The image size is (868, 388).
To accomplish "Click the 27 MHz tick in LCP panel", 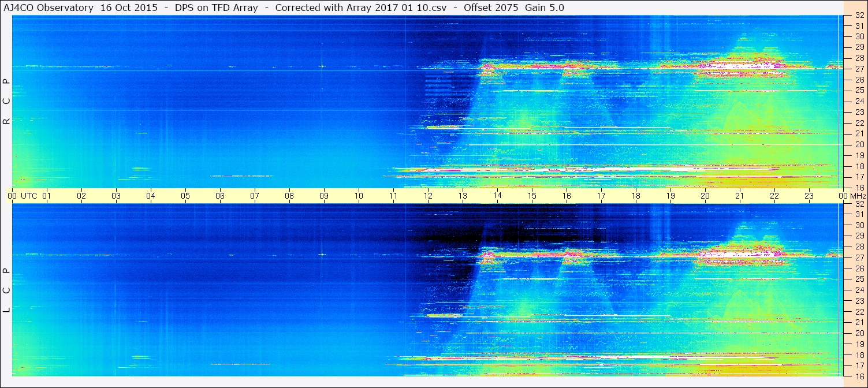I will (x=859, y=258).
